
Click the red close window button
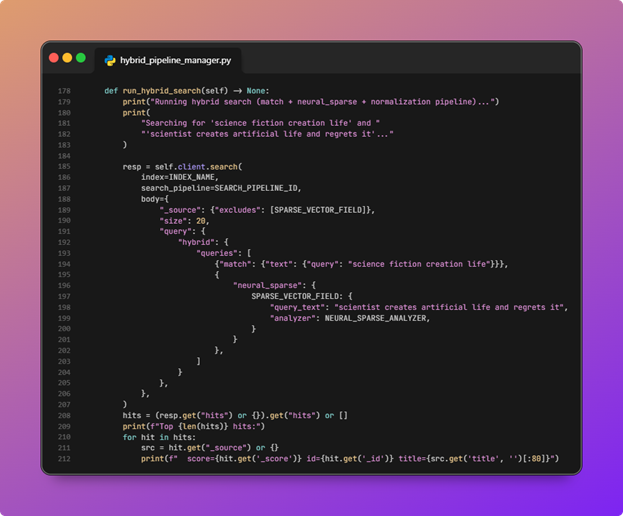(54, 58)
